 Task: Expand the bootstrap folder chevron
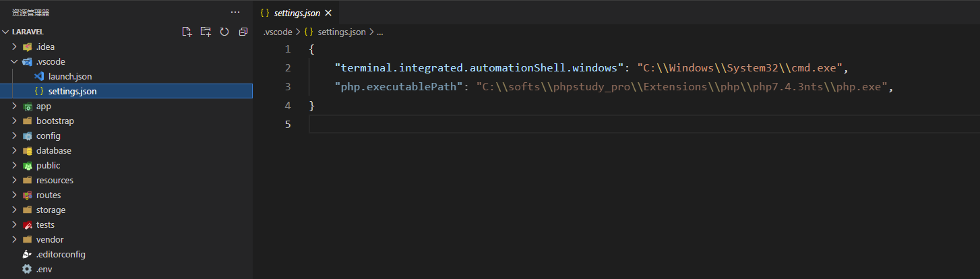pyautogui.click(x=15, y=121)
